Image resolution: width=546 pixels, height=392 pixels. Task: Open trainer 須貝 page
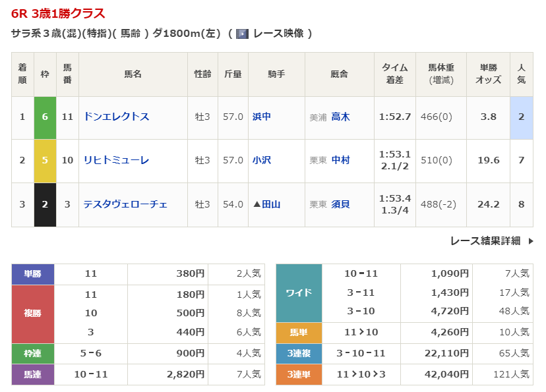coord(340,204)
